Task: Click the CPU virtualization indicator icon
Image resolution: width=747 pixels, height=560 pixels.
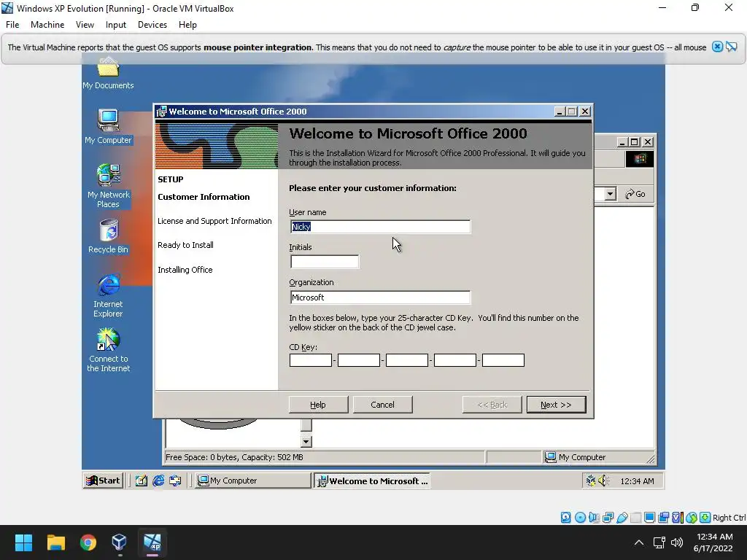Action: (677, 518)
